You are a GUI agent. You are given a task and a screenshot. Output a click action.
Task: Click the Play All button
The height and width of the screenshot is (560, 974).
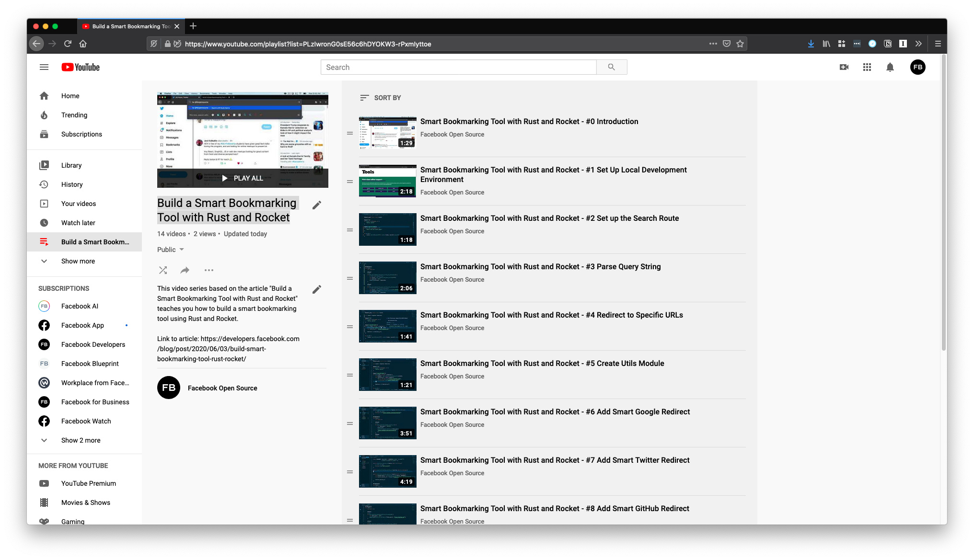pos(243,178)
